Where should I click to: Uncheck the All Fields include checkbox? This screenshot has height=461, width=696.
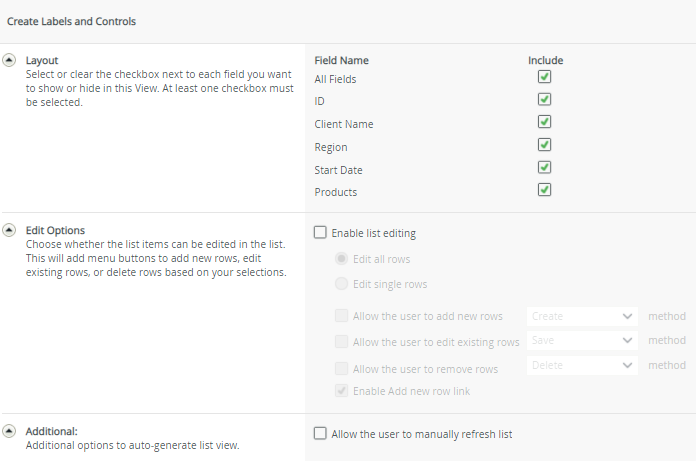tap(545, 77)
